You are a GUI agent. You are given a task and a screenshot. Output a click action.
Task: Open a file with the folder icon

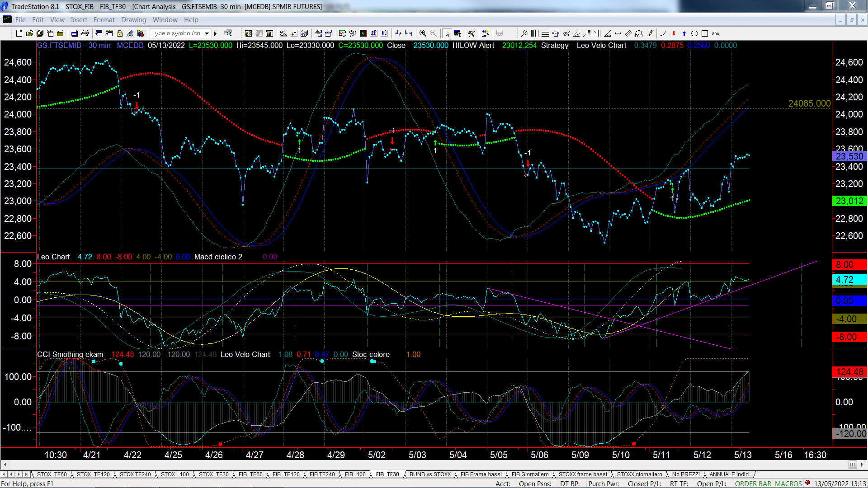pyautogui.click(x=29, y=33)
